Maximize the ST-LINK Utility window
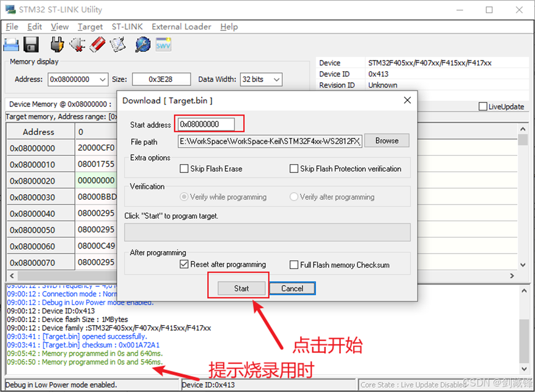The image size is (535, 392). click(489, 10)
